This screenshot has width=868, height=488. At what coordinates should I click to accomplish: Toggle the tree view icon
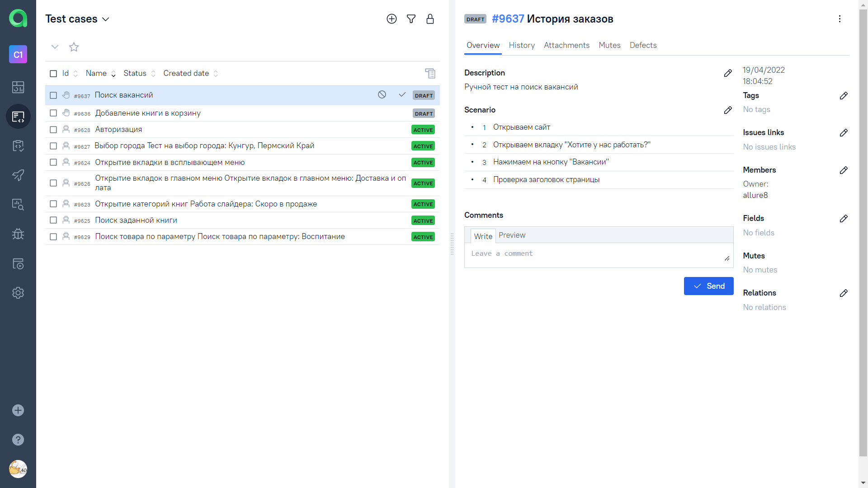click(x=430, y=73)
